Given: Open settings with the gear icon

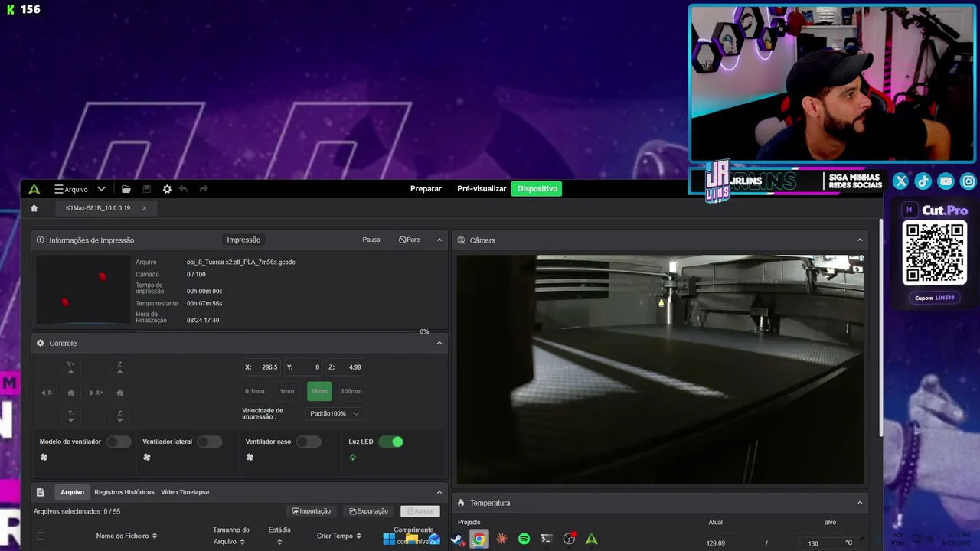Looking at the screenshot, I should pyautogui.click(x=167, y=189).
